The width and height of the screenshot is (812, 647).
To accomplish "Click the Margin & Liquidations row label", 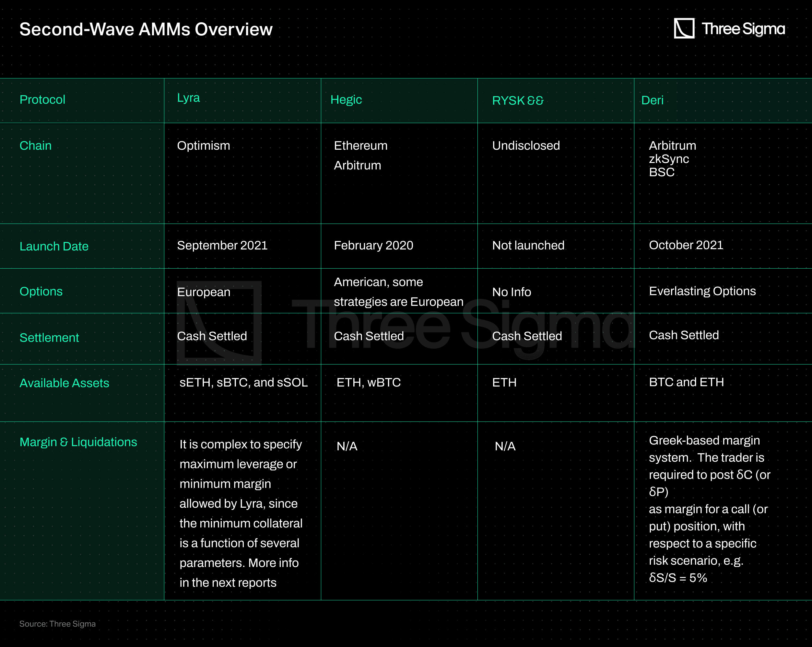I will pos(78,442).
